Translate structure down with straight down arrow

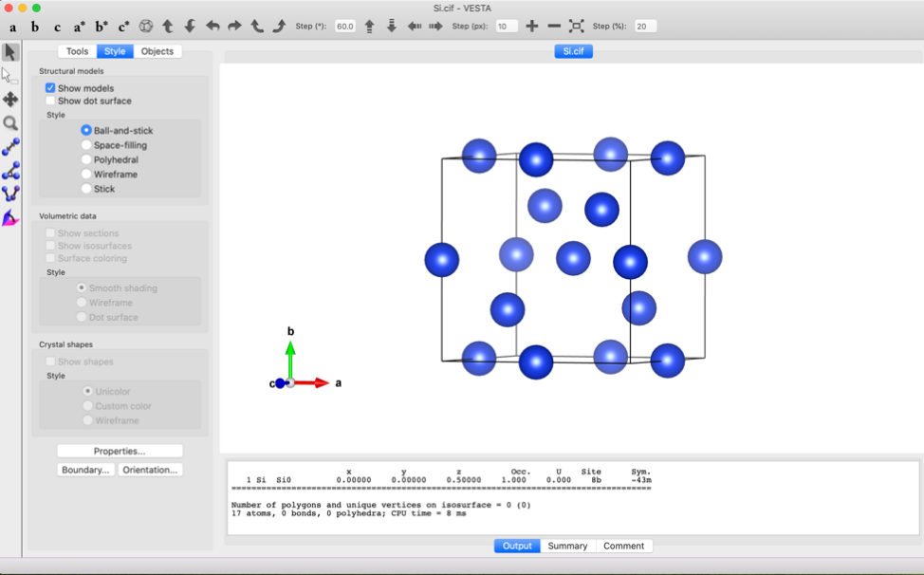pos(392,26)
